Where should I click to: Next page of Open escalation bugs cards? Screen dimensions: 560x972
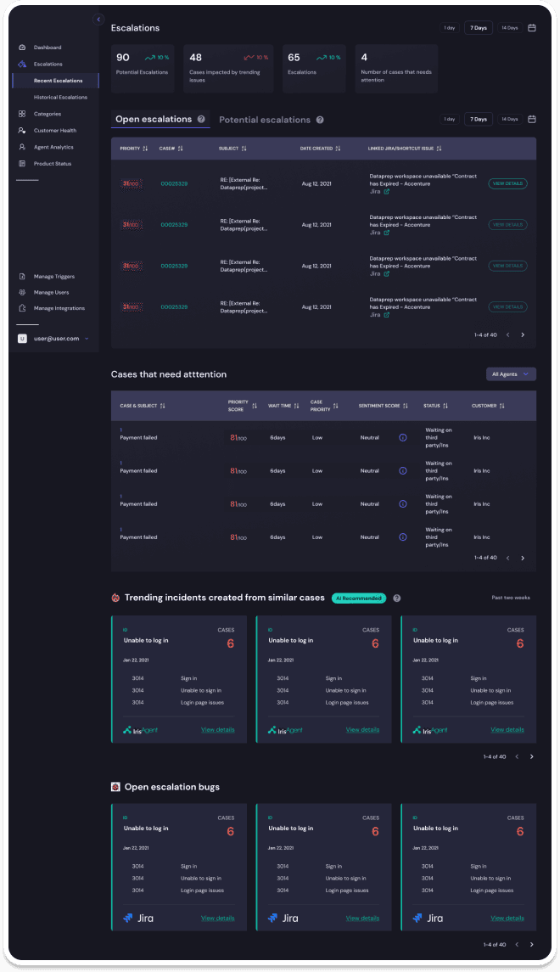point(531,945)
